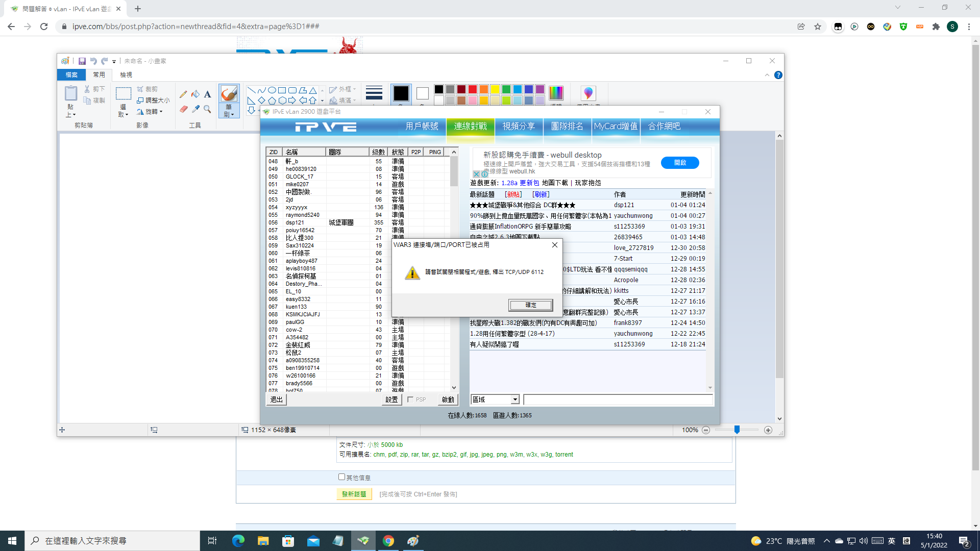Image resolution: width=980 pixels, height=551 pixels.
Task: Select the Color picker eyedropper tool
Action: 195,109
